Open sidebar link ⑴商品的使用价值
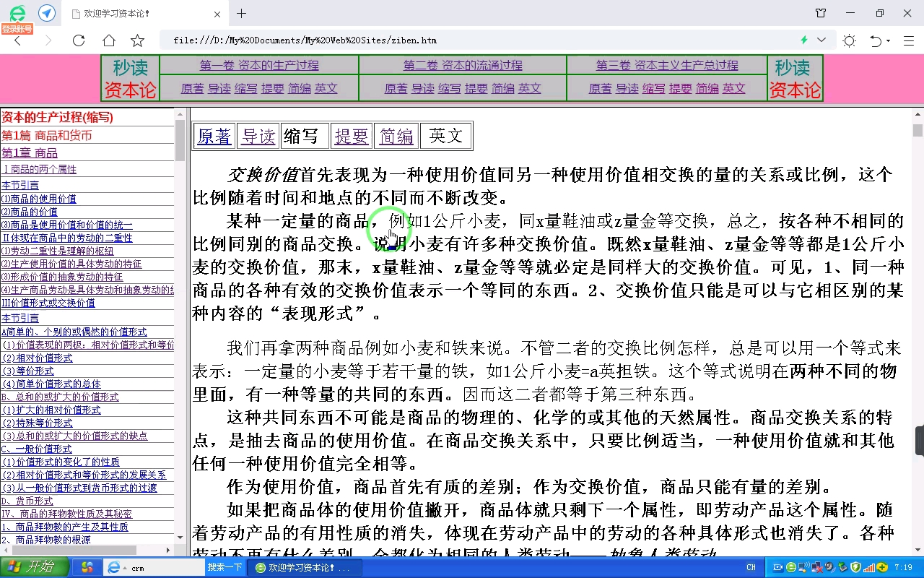The width and height of the screenshot is (924, 578). point(39,199)
